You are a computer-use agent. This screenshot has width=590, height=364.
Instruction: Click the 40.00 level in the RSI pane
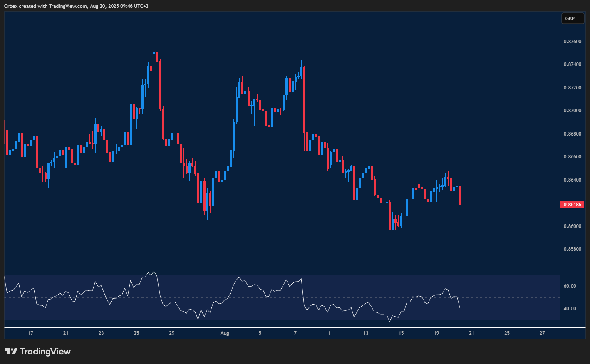(569, 308)
